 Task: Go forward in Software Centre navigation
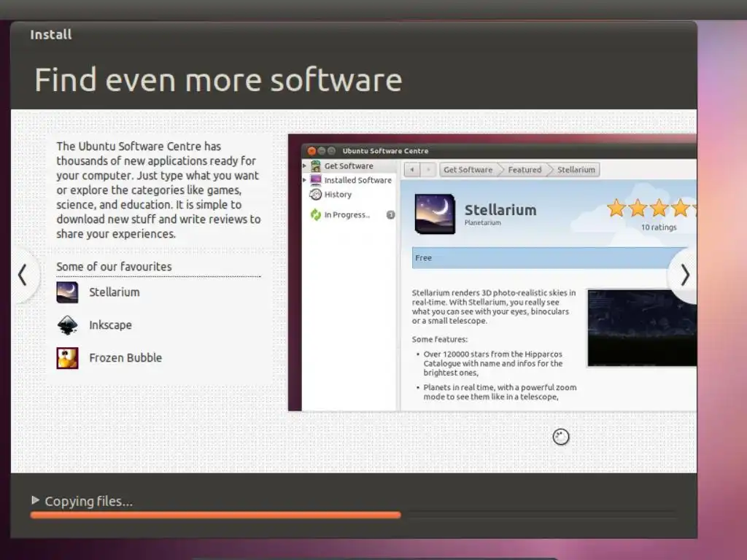pos(428,169)
